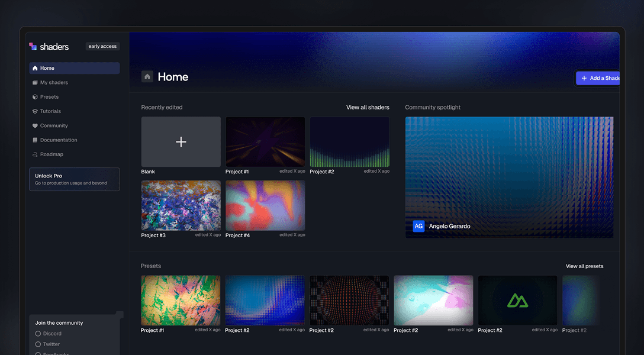644x355 pixels.
Task: Click the shaders logo icon
Action: click(x=33, y=46)
